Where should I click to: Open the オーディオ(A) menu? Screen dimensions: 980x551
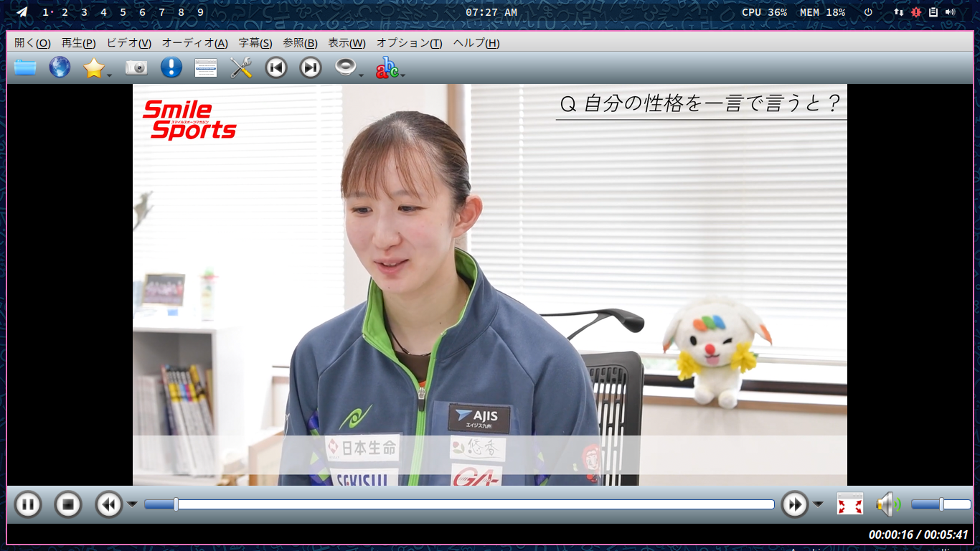[195, 43]
